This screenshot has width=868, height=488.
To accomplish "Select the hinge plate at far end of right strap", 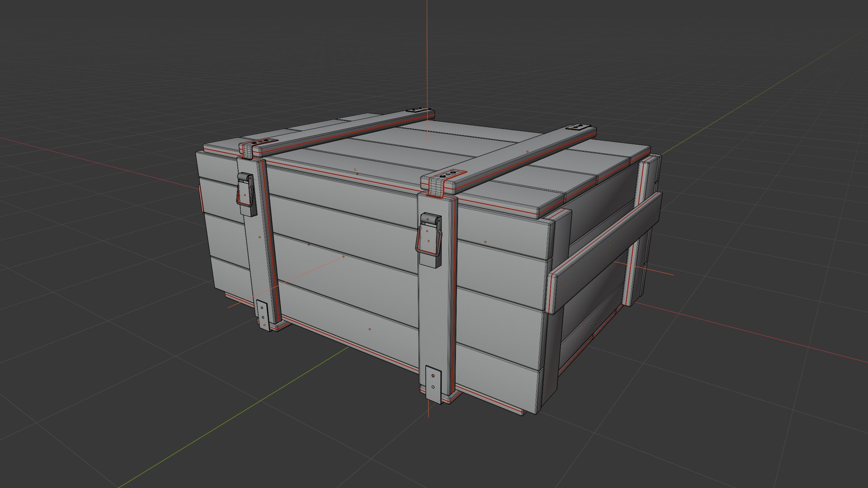I will click(579, 127).
